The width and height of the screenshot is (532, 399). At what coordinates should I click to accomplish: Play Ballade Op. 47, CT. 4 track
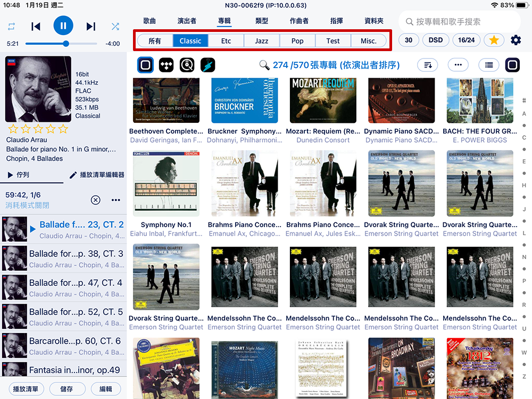(63, 288)
